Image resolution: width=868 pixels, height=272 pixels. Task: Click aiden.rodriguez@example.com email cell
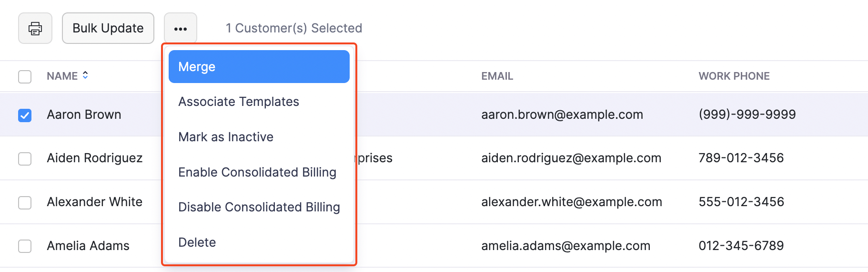(571, 158)
